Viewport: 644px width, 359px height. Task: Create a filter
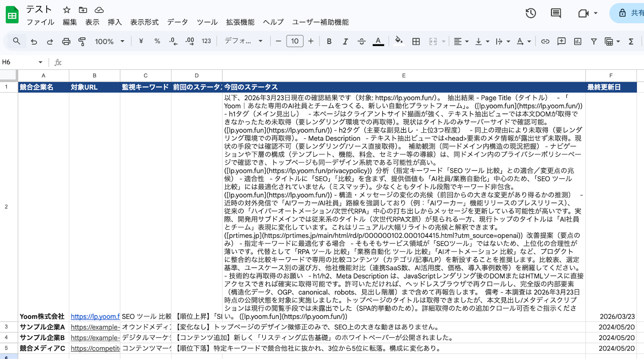tap(594, 41)
